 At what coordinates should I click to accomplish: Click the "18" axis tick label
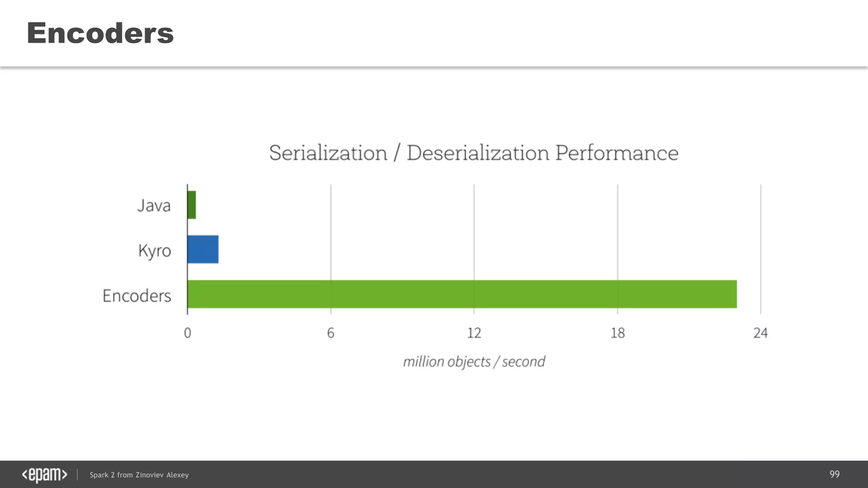(x=618, y=333)
